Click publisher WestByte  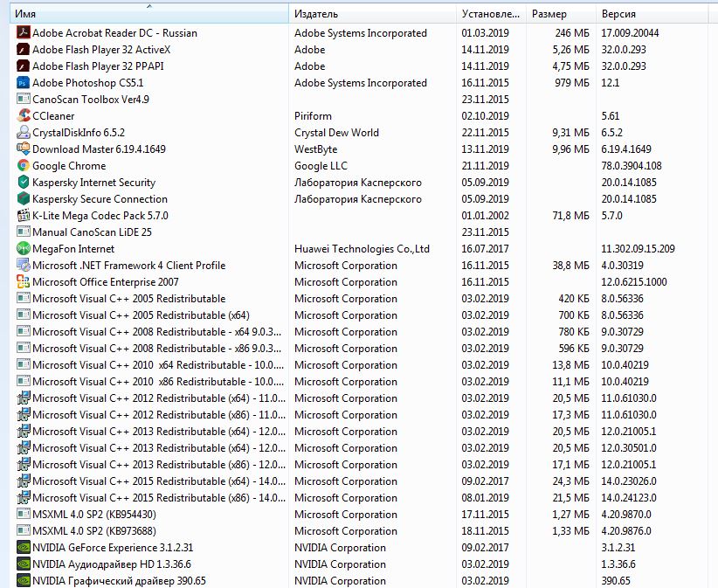pos(316,149)
